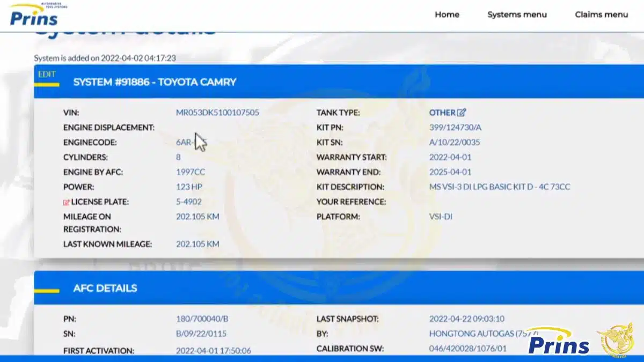644x362 pixels.
Task: Select the AFC DETAILS section heading
Action: [105, 288]
